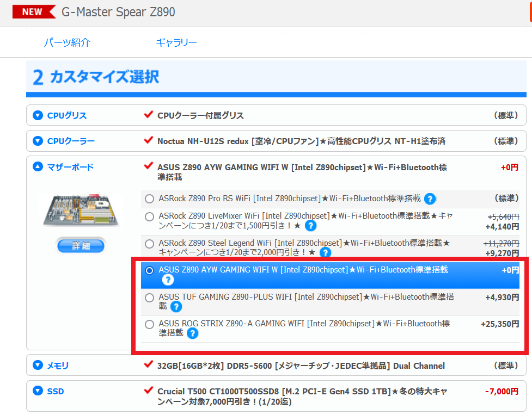This screenshot has width=532, height=415.
Task: Collapse the マザーボード section arrow
Action: 38,166
